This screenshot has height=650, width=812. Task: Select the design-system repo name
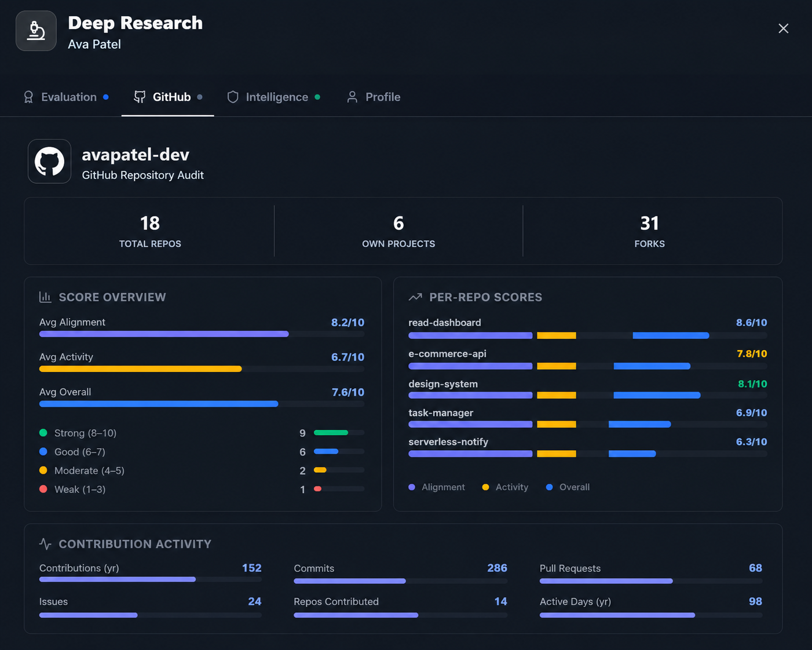pos(443,384)
